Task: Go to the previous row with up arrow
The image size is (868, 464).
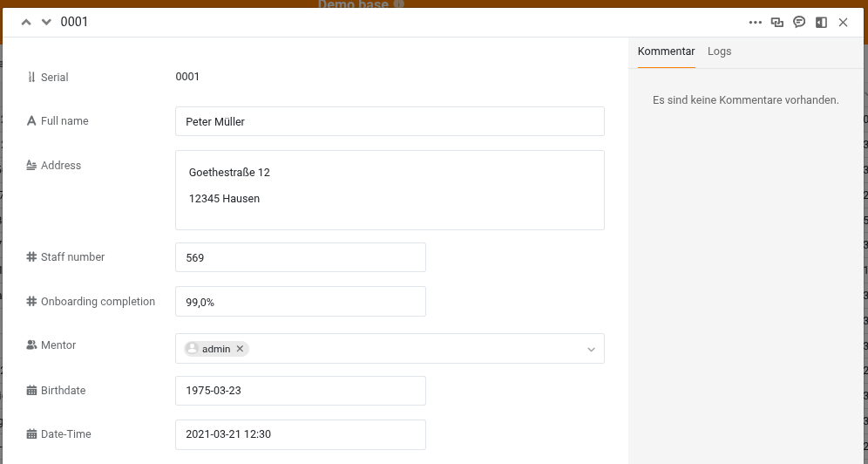Action: click(26, 23)
